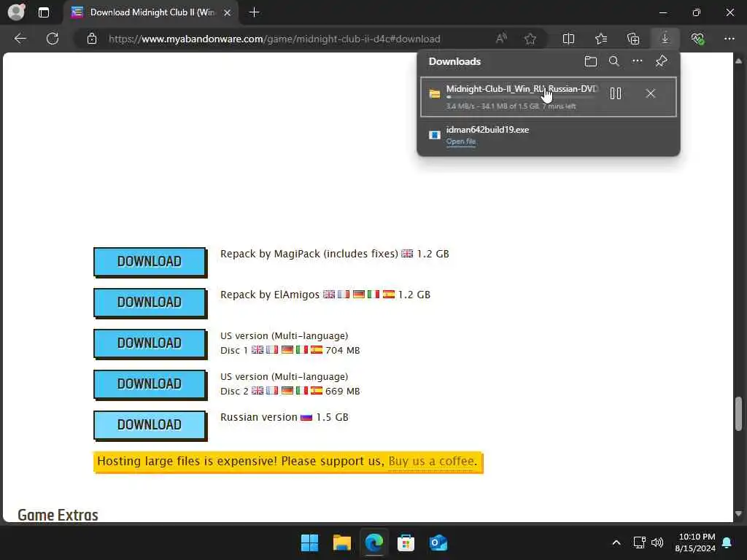
Task: Go back with the back arrow
Action: 20,39
